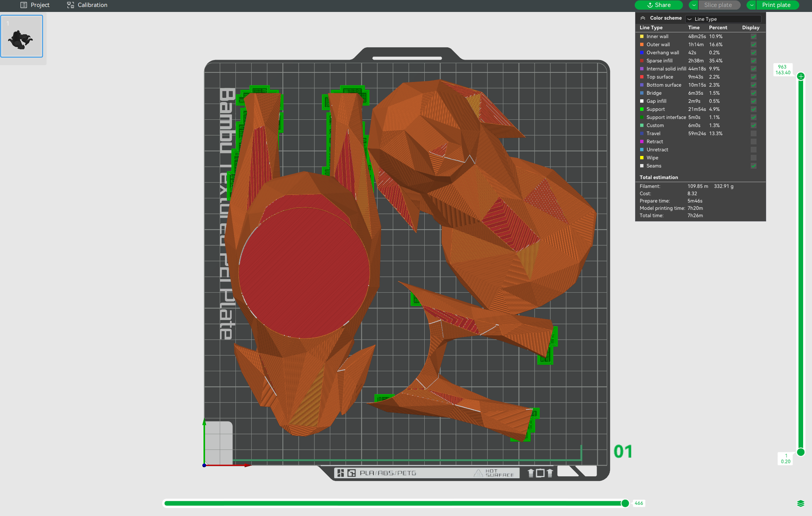
Task: Click the Share button
Action: [662, 5]
